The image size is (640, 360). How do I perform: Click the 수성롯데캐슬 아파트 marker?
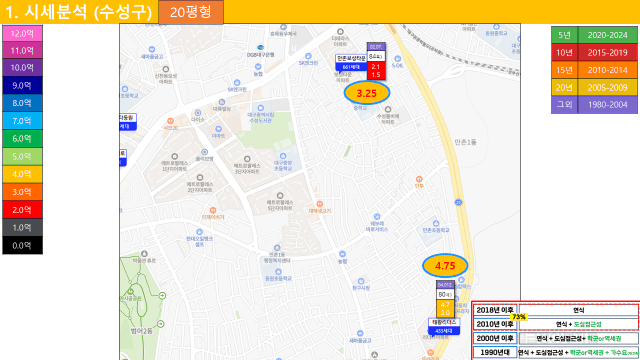(x=388, y=109)
